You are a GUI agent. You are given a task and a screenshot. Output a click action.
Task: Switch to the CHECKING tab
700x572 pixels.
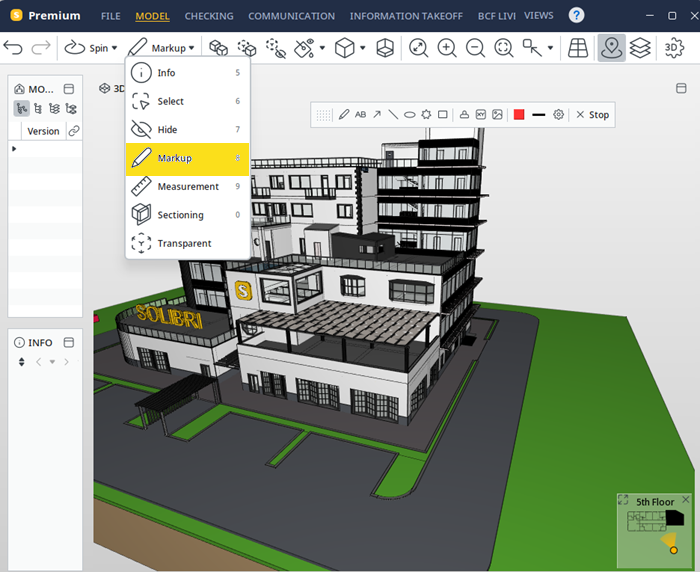coord(209,16)
